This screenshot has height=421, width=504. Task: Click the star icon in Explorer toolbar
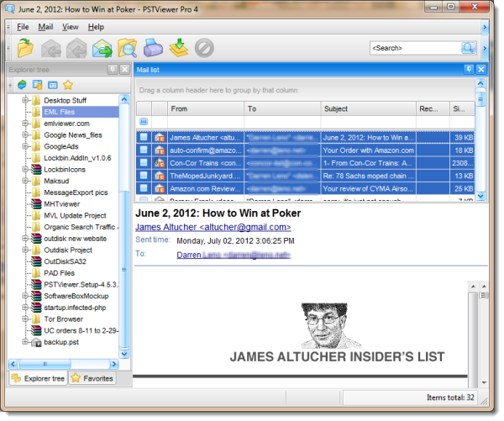[x=68, y=85]
